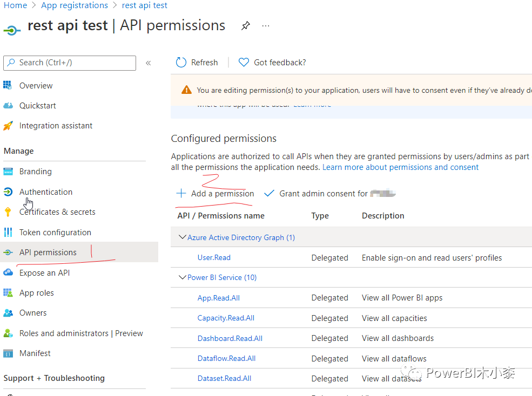Open the Dashboard.Read.All permission
The image size is (532, 396).
pyautogui.click(x=230, y=338)
